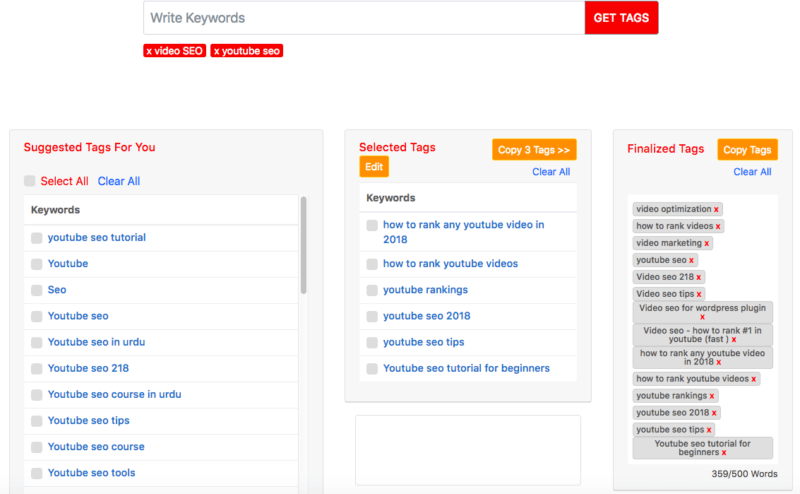This screenshot has height=494, width=800.
Task: Delete the 'video marketing' finalized tag
Action: [707, 244]
